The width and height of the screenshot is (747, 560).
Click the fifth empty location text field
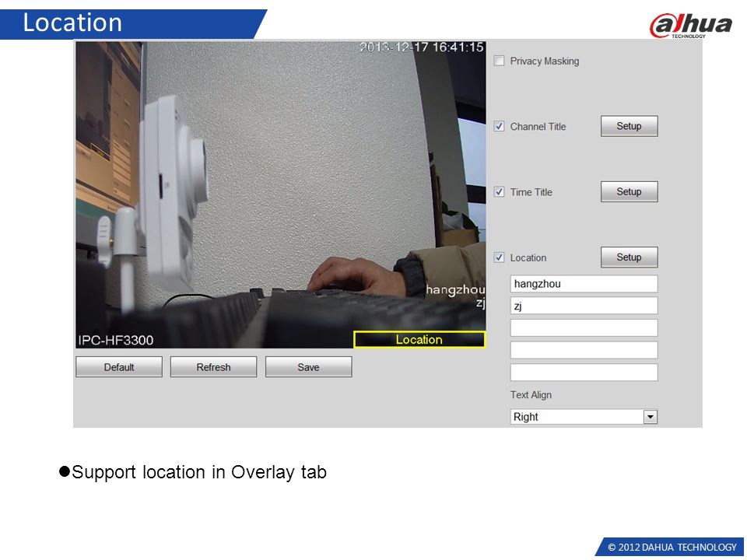[584, 373]
